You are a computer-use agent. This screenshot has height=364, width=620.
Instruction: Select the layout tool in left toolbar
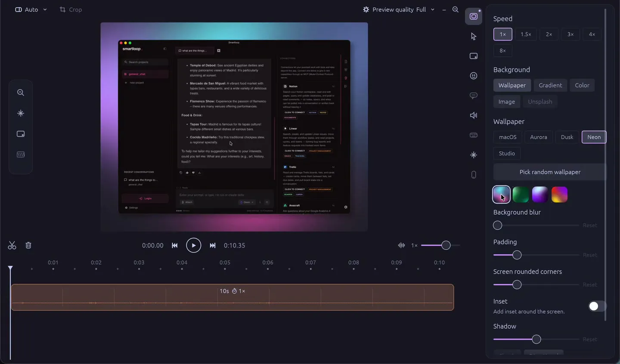tap(21, 134)
